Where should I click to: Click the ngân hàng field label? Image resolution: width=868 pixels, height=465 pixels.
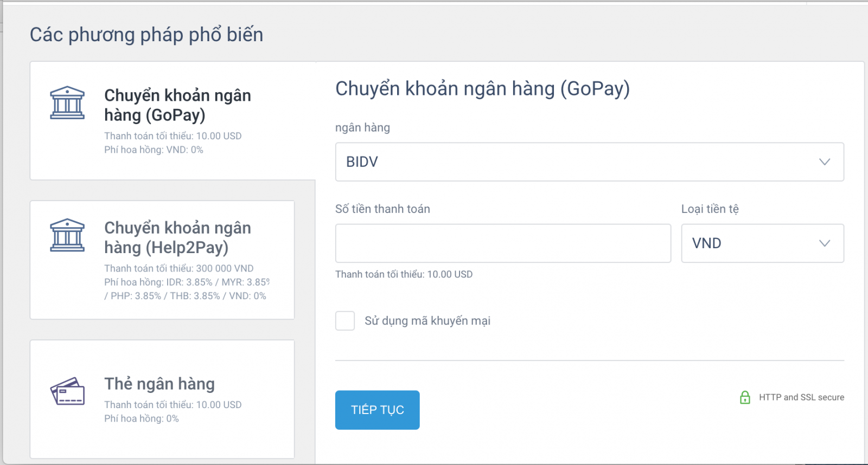(x=362, y=128)
